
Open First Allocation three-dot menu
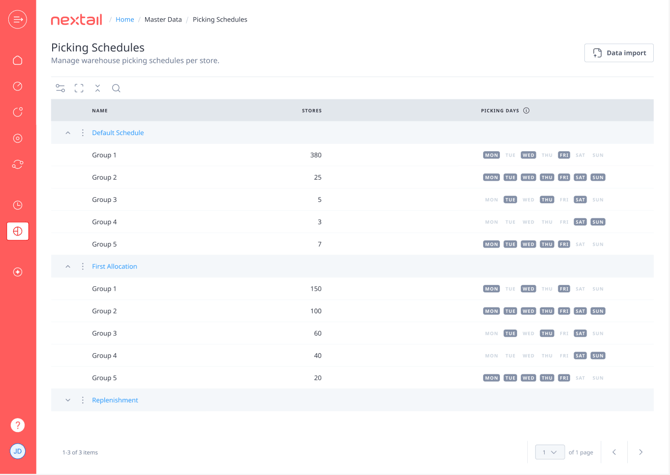pos(82,267)
